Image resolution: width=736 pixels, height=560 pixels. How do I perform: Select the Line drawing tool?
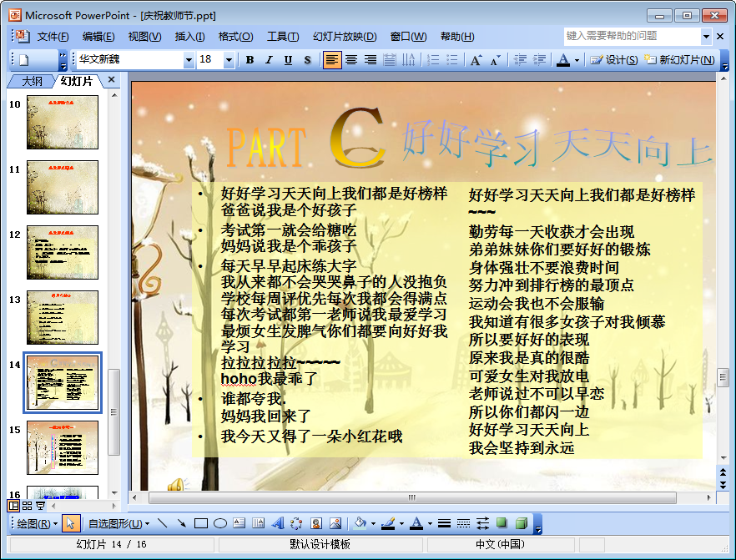(163, 523)
